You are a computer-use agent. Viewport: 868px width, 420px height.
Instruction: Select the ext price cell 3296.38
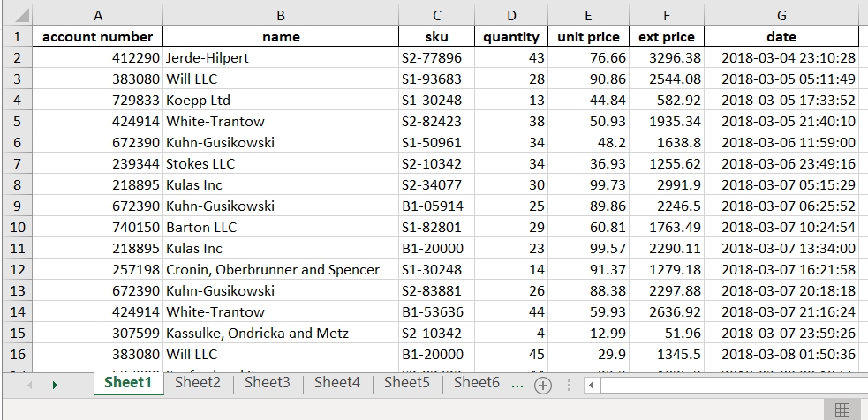tap(667, 58)
